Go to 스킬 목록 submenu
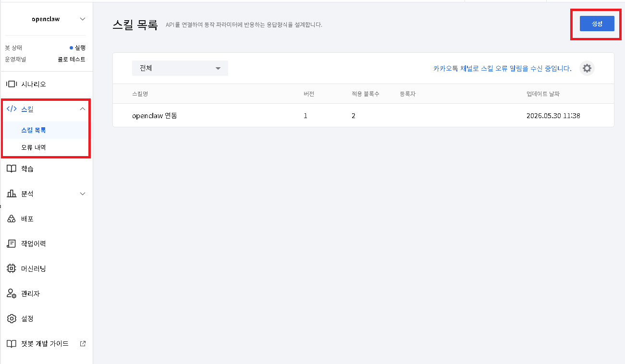The image size is (625, 364). coord(34,130)
